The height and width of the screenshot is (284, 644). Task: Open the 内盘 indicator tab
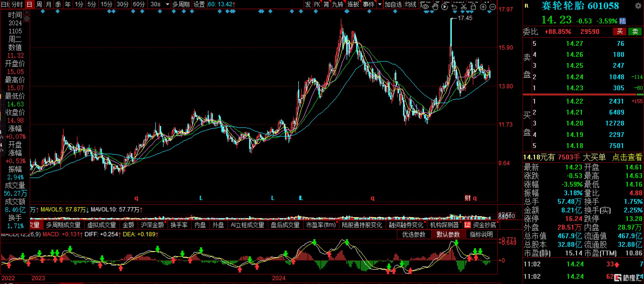(200, 225)
